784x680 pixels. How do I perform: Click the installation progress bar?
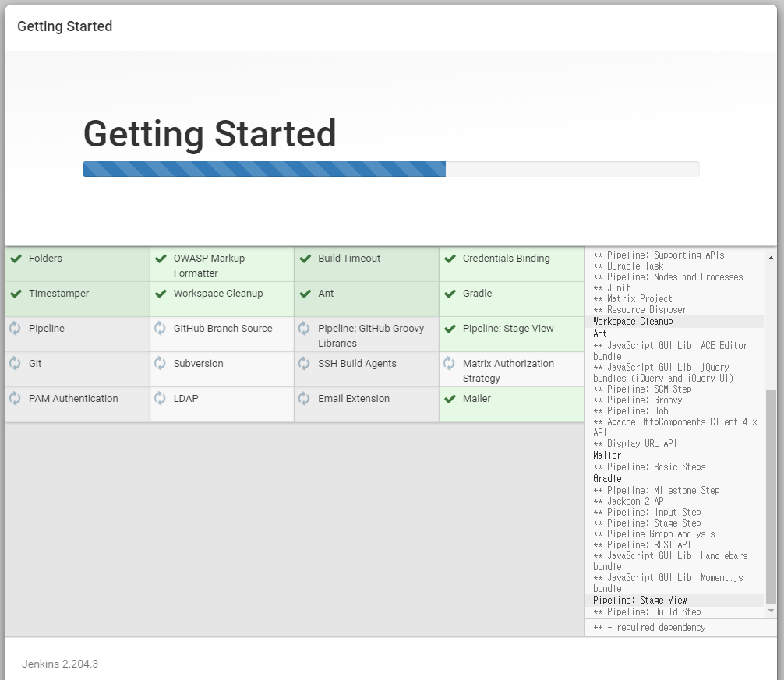click(391, 169)
